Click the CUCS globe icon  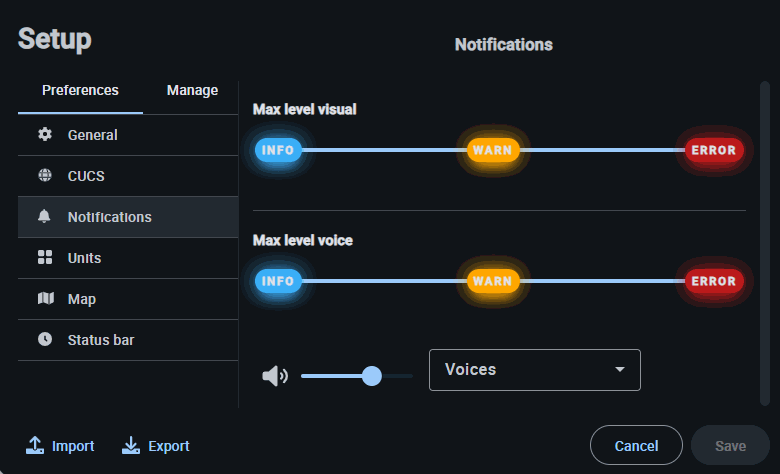coord(45,176)
